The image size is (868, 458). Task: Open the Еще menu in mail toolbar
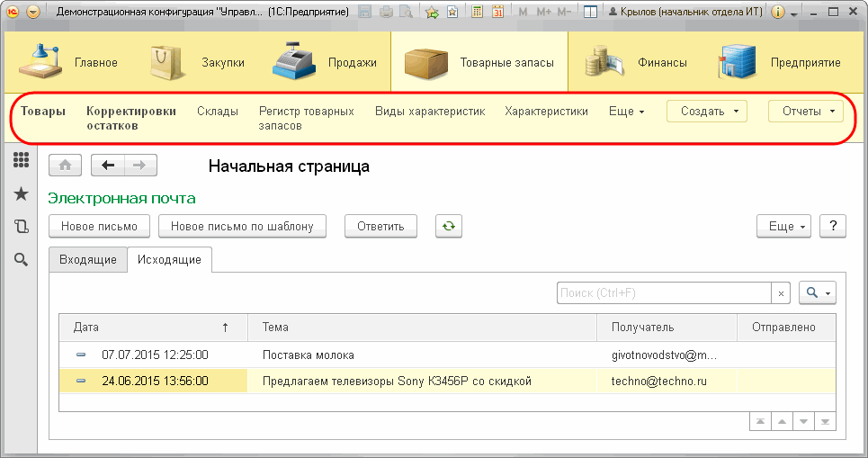783,226
